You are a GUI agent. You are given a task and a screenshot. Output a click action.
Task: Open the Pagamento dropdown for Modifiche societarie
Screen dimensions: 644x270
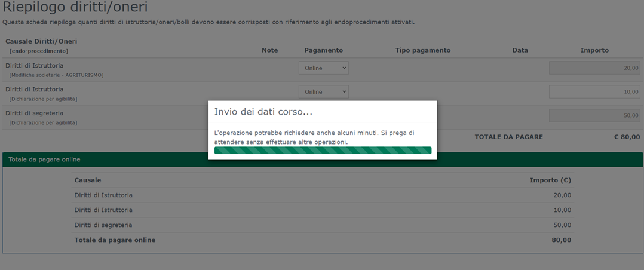pos(323,68)
